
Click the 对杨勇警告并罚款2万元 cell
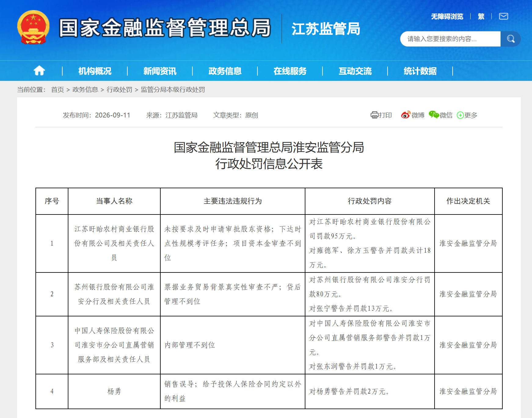pyautogui.click(x=370, y=391)
